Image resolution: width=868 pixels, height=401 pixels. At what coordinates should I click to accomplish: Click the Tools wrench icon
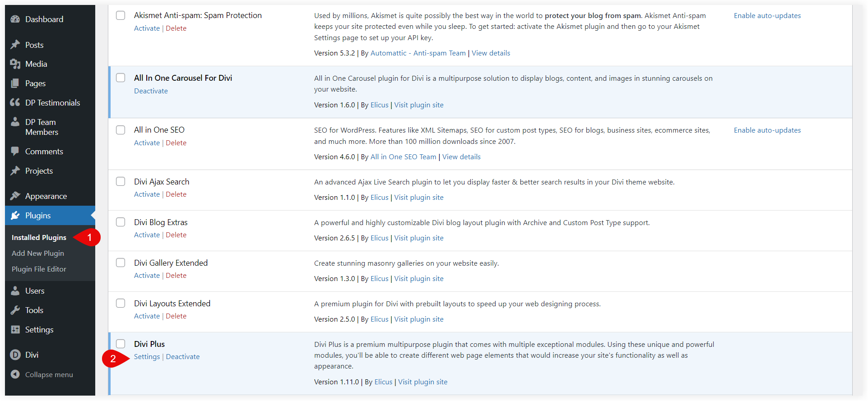pos(15,310)
